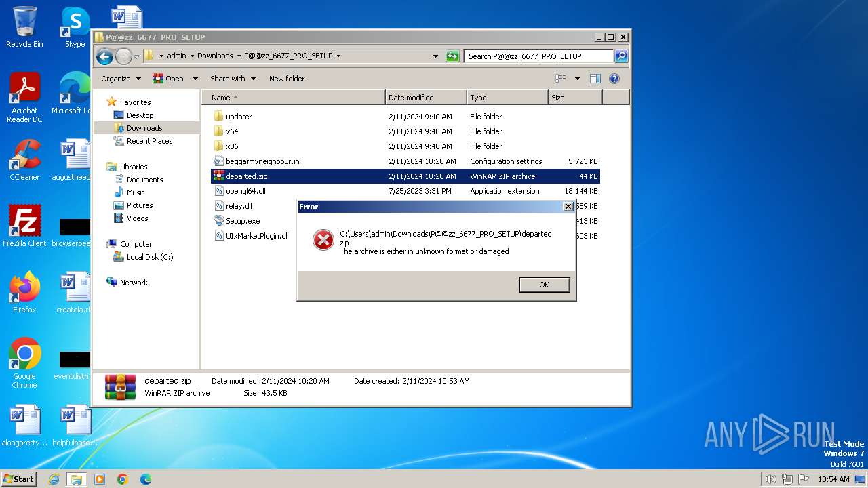The width and height of the screenshot is (868, 488).
Task: Open Google Chrome desktop icon
Action: (24, 363)
